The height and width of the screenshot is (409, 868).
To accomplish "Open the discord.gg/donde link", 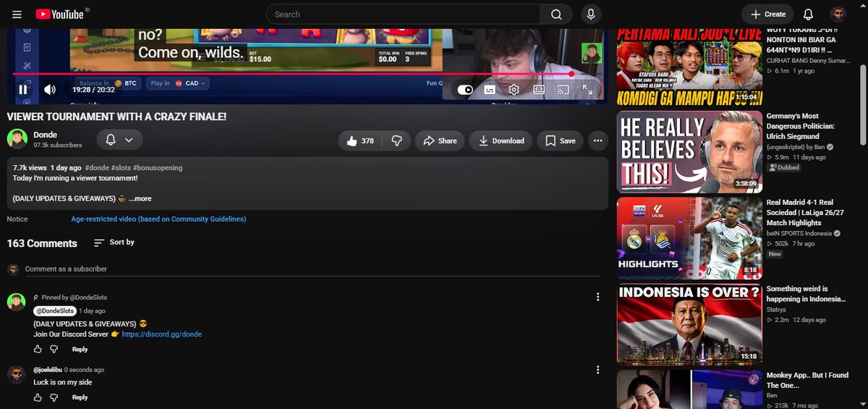I will click(162, 334).
